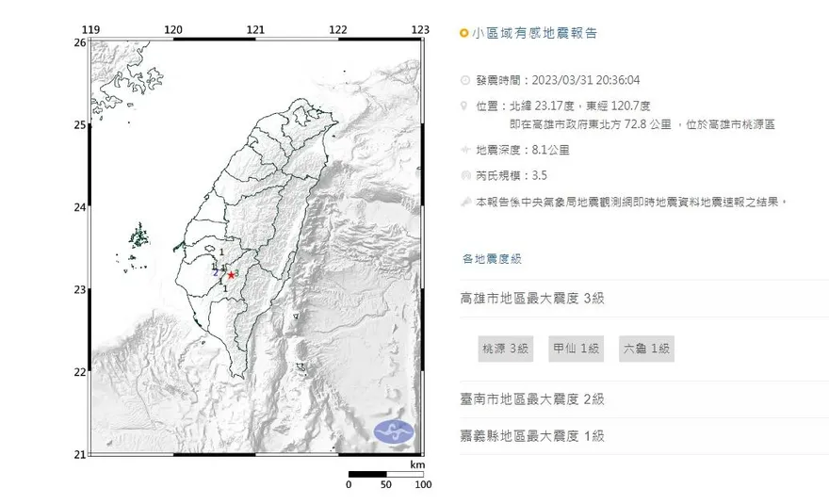829x504 pixels.
Task: Click the Penghu islands on the map
Action: 141,236
